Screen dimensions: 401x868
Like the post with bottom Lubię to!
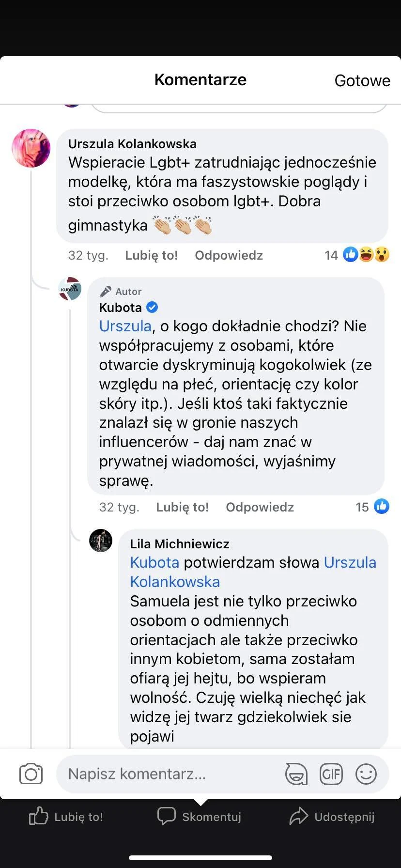(x=66, y=817)
